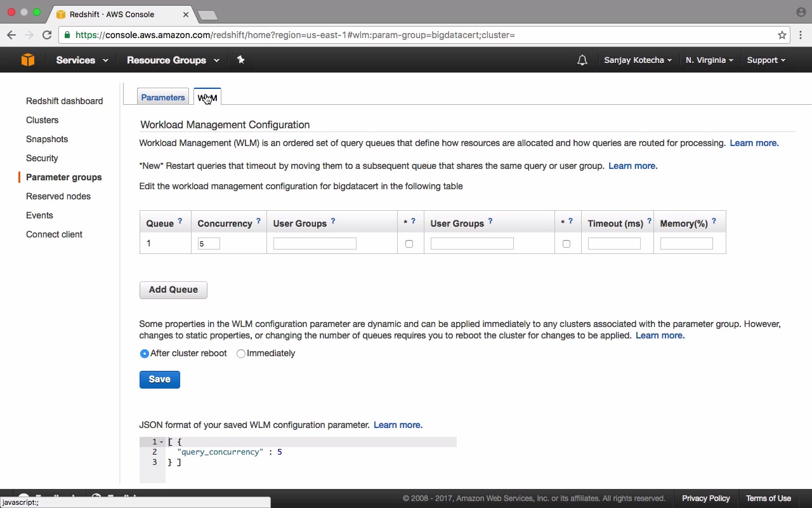The width and height of the screenshot is (812, 508).
Task: Tick wildcard checkbox between the two User Groups fields
Action: [409, 244]
